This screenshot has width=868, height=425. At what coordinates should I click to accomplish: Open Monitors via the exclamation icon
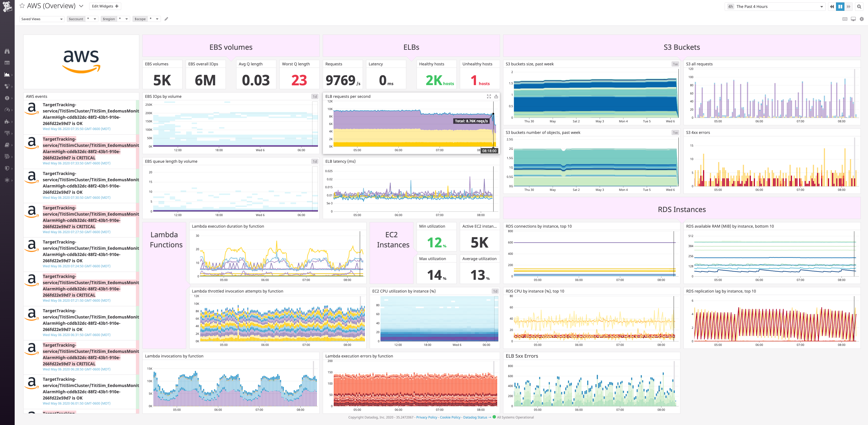click(x=7, y=98)
